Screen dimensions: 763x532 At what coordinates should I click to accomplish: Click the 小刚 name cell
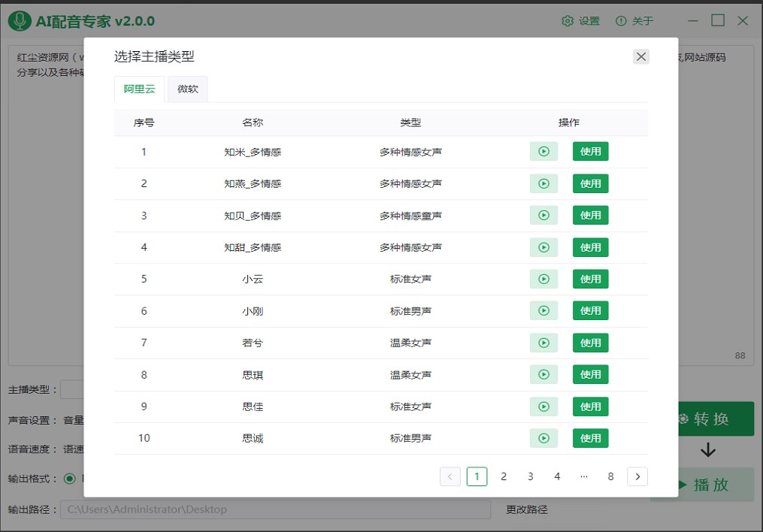(253, 311)
